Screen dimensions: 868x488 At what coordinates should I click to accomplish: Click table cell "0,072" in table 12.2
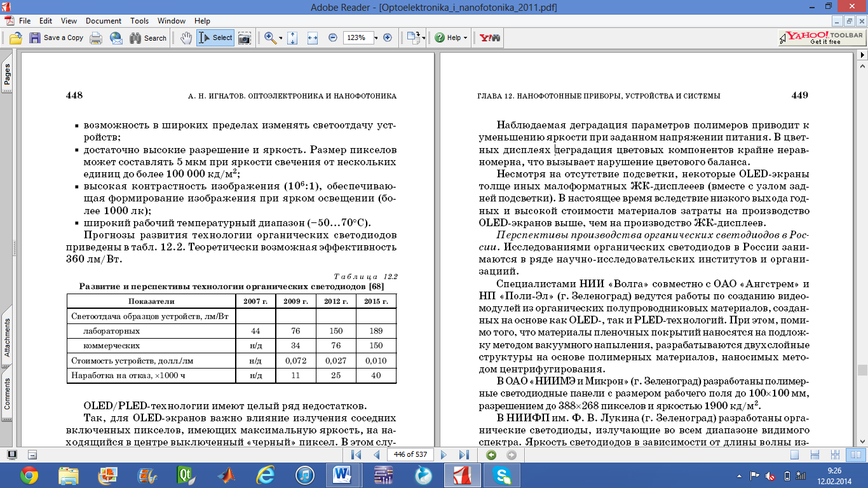pos(296,361)
